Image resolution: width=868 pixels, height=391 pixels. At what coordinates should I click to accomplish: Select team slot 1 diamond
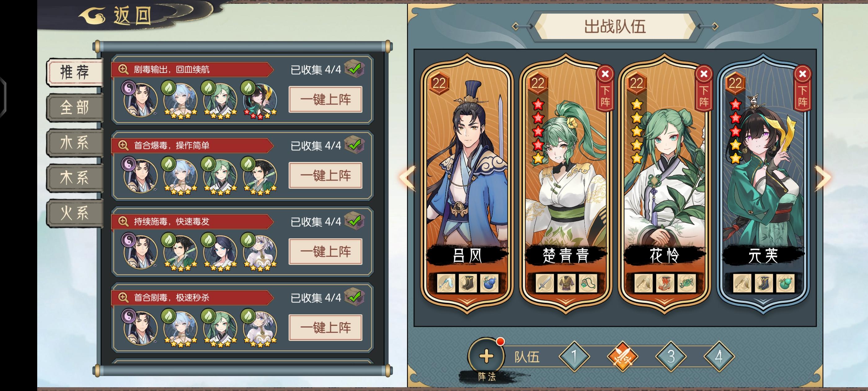pyautogui.click(x=574, y=356)
